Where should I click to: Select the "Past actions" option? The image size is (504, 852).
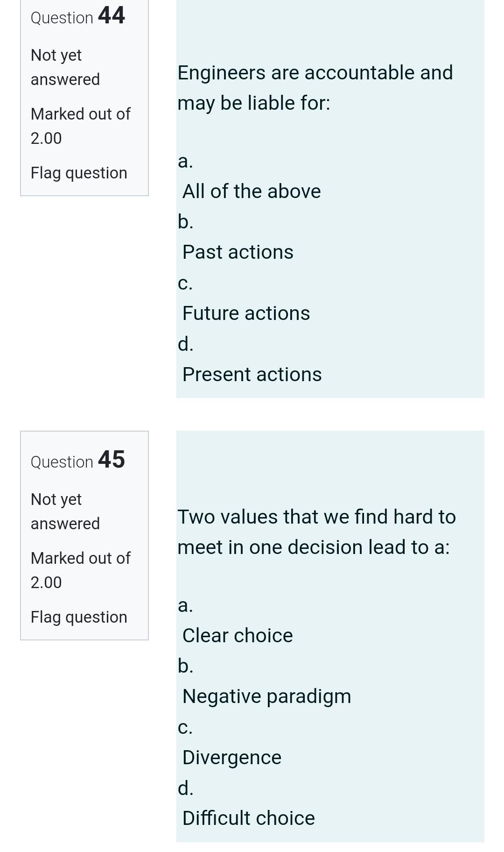click(238, 251)
